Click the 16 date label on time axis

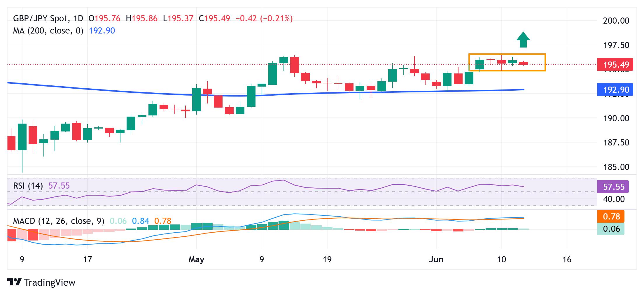(x=567, y=259)
